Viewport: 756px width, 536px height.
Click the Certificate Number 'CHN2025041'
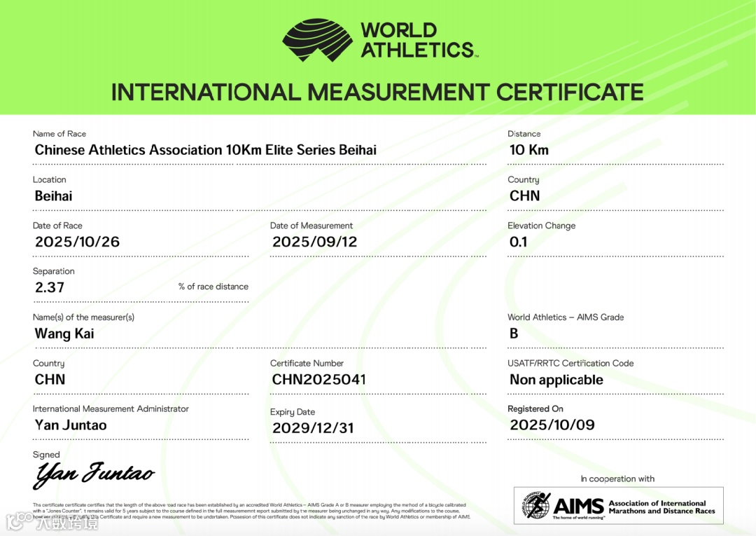[318, 379]
